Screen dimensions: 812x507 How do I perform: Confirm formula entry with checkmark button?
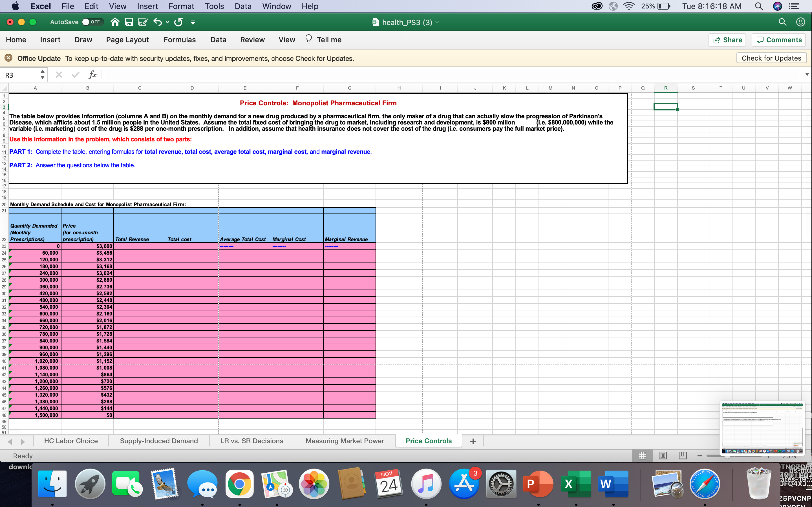75,74
